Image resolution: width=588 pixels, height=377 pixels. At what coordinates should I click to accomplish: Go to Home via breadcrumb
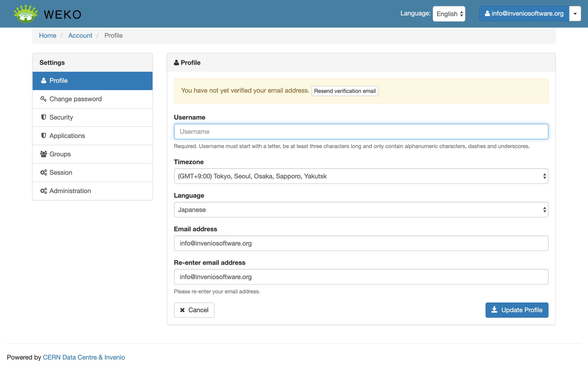point(48,35)
